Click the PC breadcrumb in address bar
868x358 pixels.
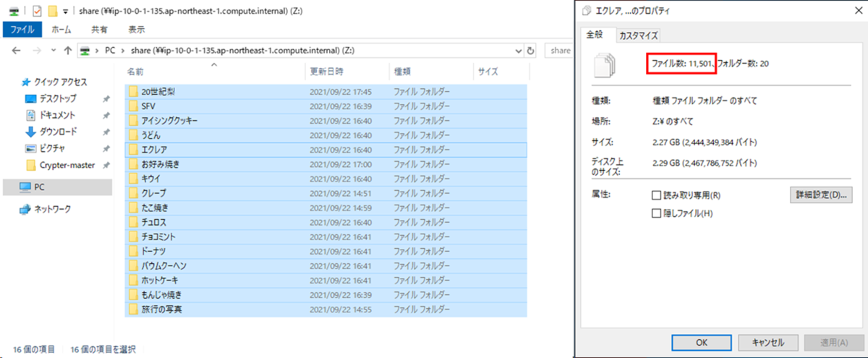(111, 51)
